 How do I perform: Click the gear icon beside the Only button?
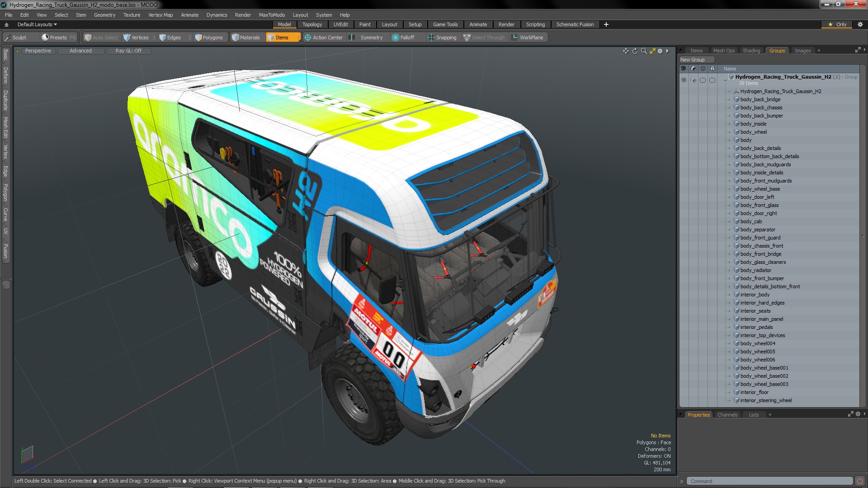[860, 24]
